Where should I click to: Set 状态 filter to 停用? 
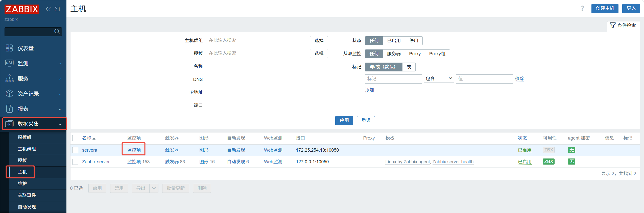pos(414,41)
